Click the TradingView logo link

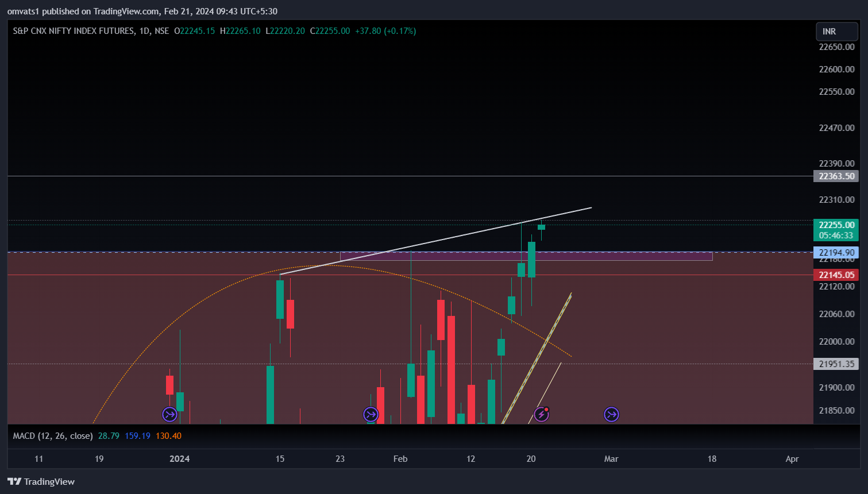click(41, 481)
